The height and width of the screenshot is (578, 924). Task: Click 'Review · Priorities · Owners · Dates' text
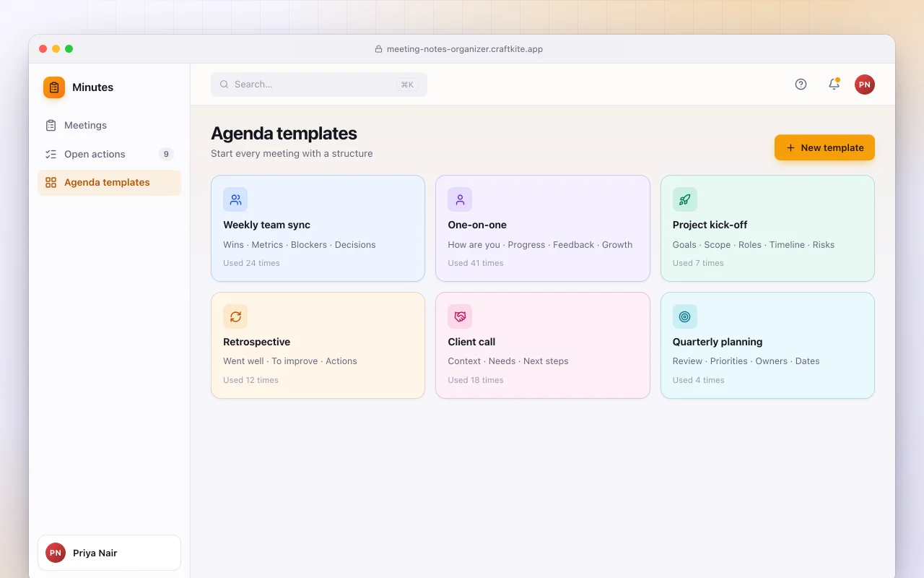point(746,361)
